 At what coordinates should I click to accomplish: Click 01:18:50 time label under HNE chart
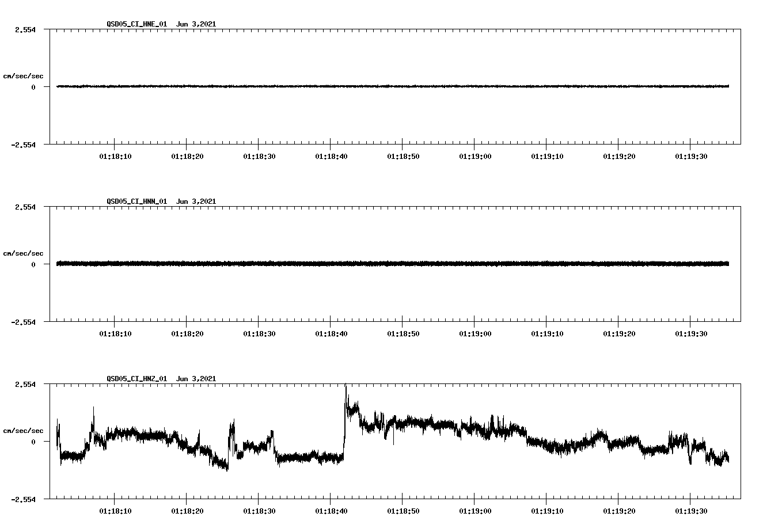coord(403,156)
